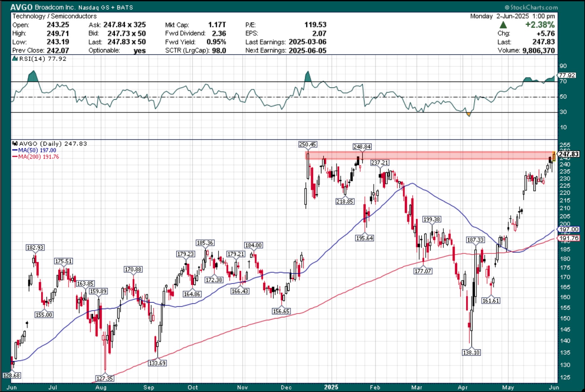Select the Open value 243.25
This screenshot has width=585, height=392.
pos(58,25)
